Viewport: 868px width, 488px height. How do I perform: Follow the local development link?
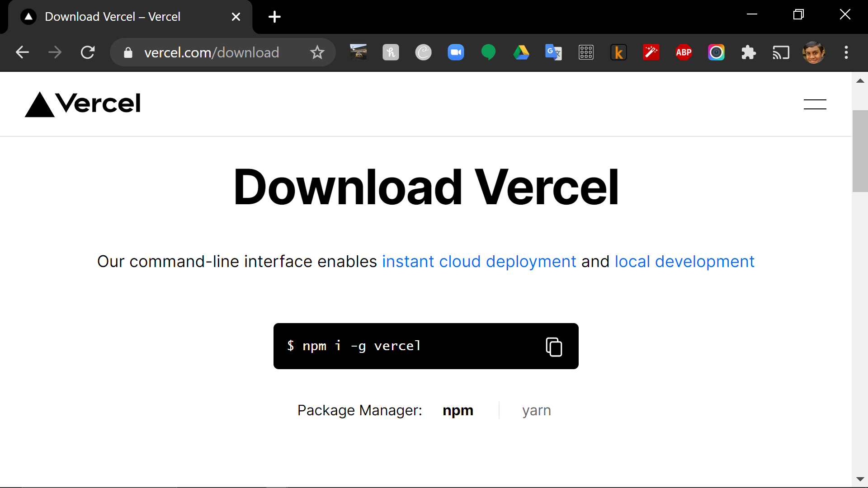684,262
